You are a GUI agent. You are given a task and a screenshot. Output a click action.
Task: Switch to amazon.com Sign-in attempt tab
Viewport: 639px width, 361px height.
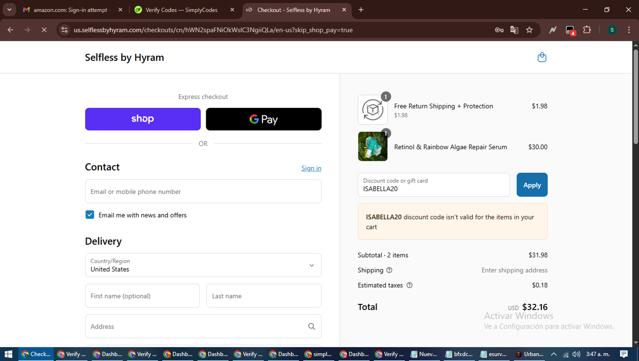pos(70,10)
